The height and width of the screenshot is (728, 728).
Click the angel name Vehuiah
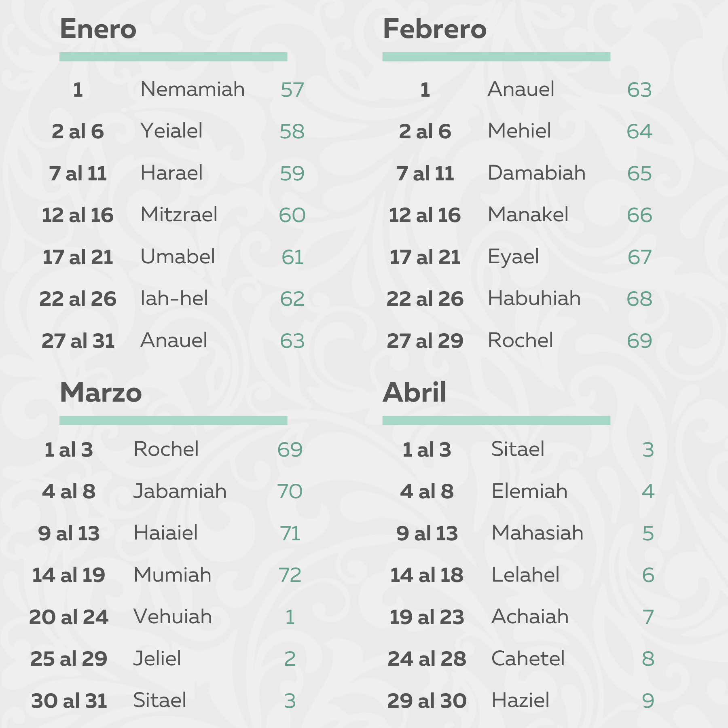pos(173,617)
